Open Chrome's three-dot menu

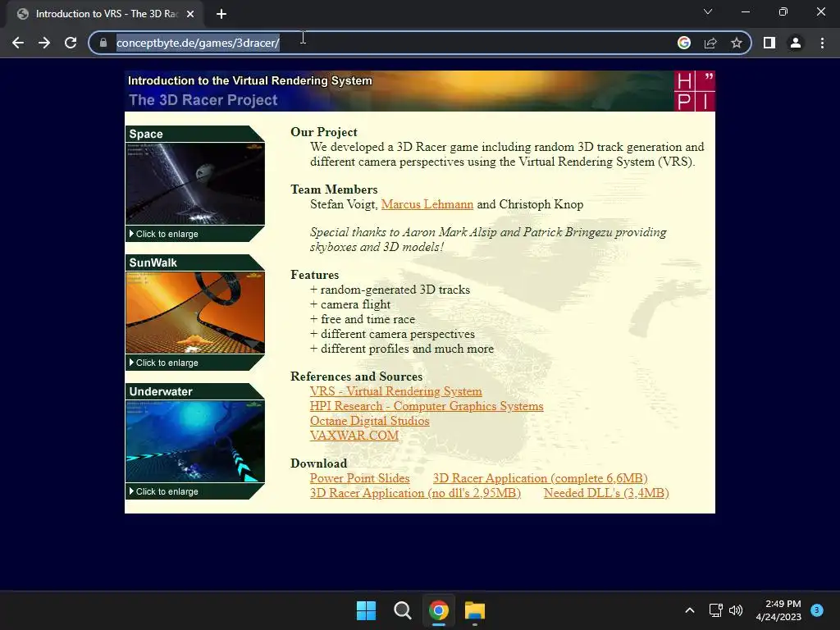(x=822, y=43)
